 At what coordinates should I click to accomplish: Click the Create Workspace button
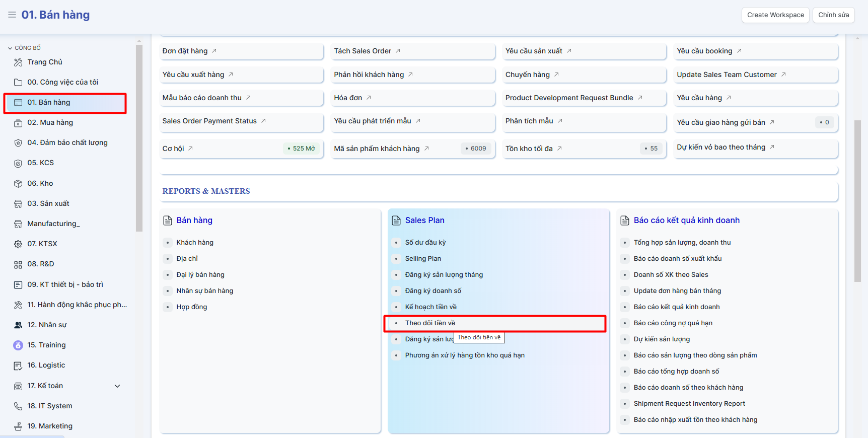[775, 15]
